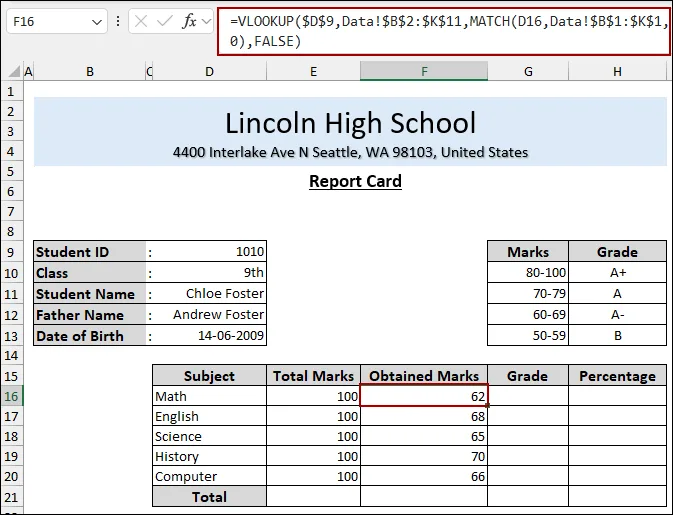Image resolution: width=673 pixels, height=515 pixels.
Task: Select Computer obtained marks 66 cell
Action: [424, 476]
